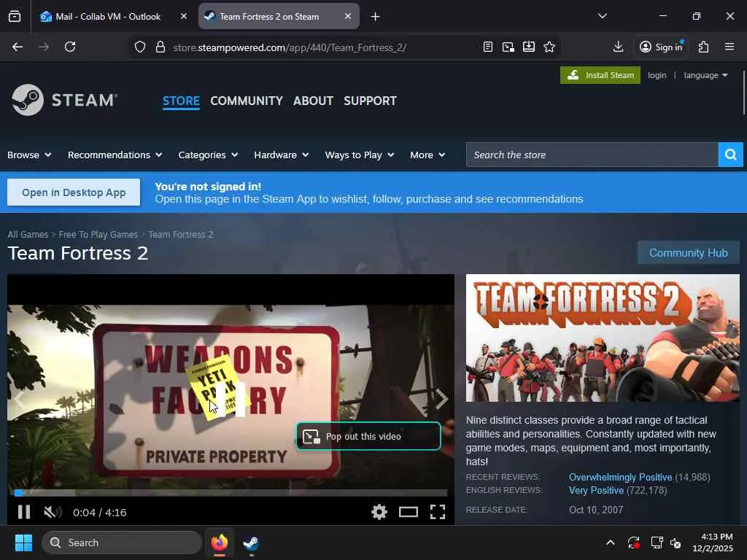Click Team Fortress 2 header image
Image resolution: width=747 pixels, height=560 pixels.
point(603,338)
